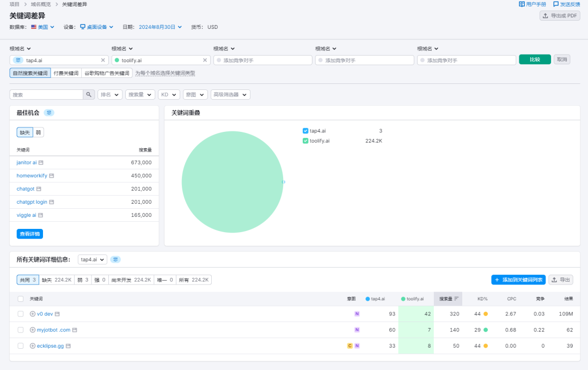Select the 缺失 224.2K filter tab
588x370 pixels.
57,280
